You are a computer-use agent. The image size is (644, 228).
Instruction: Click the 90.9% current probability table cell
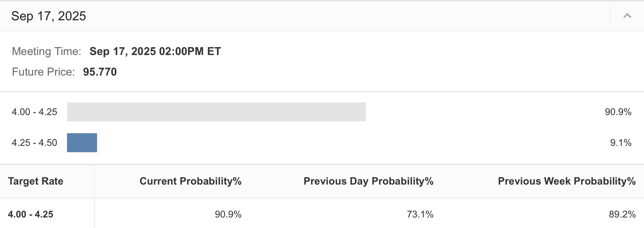point(228,214)
